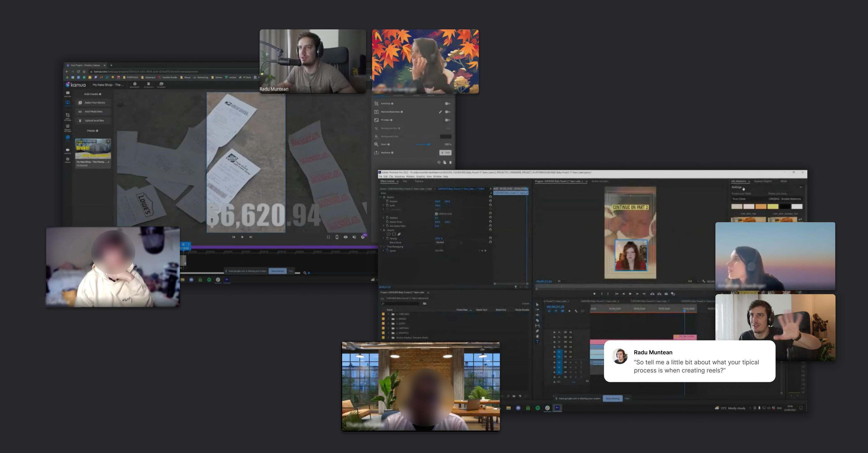Click pencil icon beside Remove Black Bars
The width and height of the screenshot is (868, 453).
pos(440,112)
